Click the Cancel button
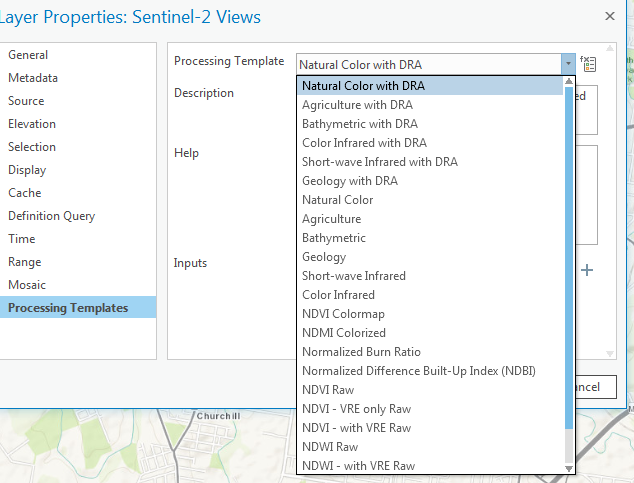The image size is (634, 483). click(x=595, y=387)
